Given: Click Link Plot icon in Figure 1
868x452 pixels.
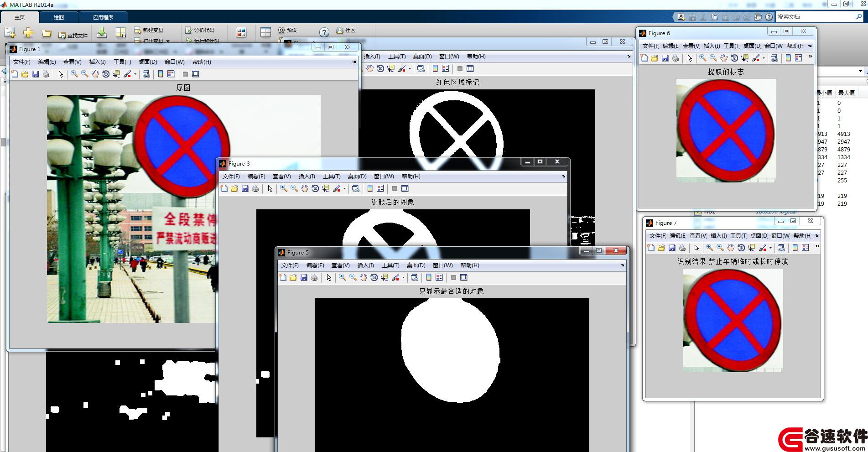Looking at the screenshot, I should click(x=146, y=74).
